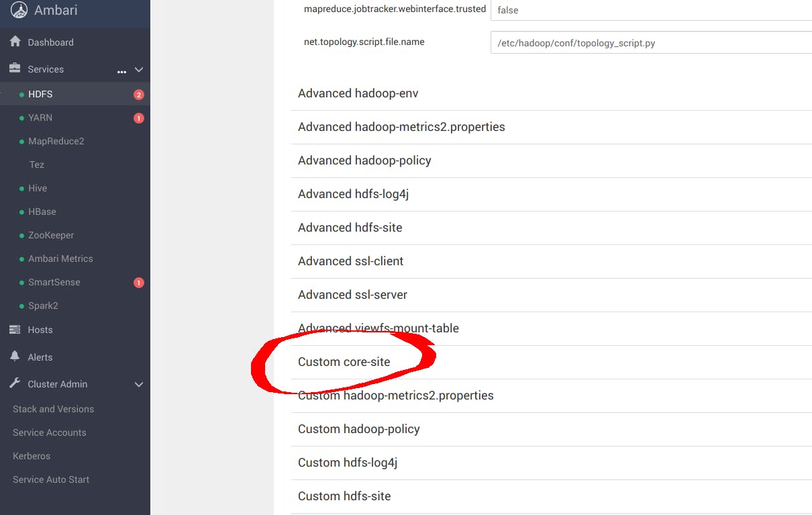812x515 pixels.
Task: Collapse the Cluster Admin chevron
Action: [139, 384]
